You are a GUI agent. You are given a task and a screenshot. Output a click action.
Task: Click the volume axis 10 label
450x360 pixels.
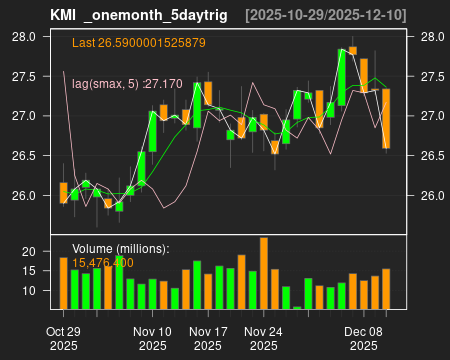click(29, 291)
